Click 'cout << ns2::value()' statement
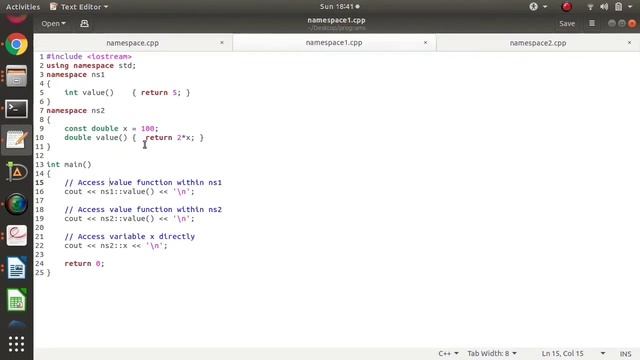This screenshot has width=640, height=360. [129, 218]
